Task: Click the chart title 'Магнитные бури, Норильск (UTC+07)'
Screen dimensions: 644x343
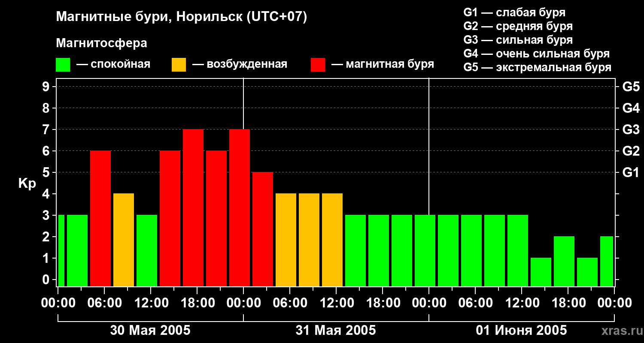Action: (181, 17)
